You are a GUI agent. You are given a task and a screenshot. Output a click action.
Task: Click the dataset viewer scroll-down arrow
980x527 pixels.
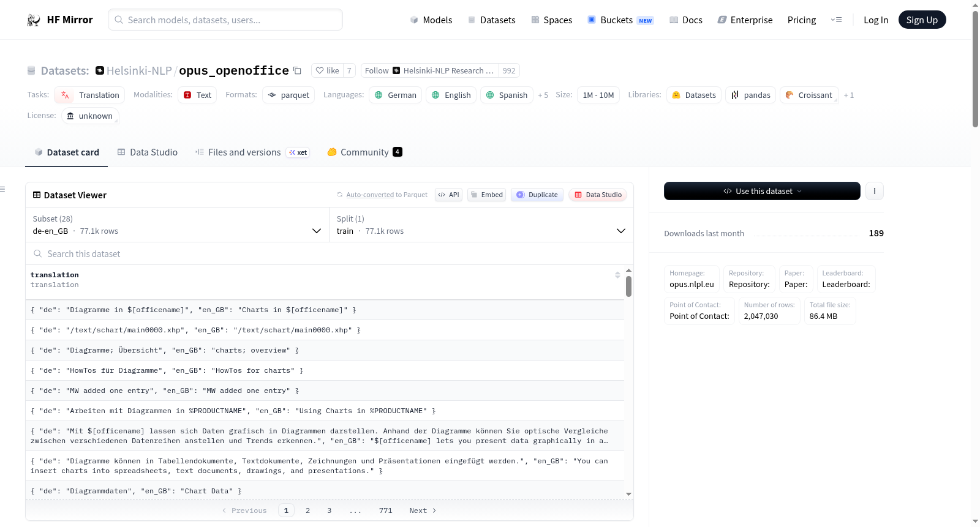click(628, 494)
